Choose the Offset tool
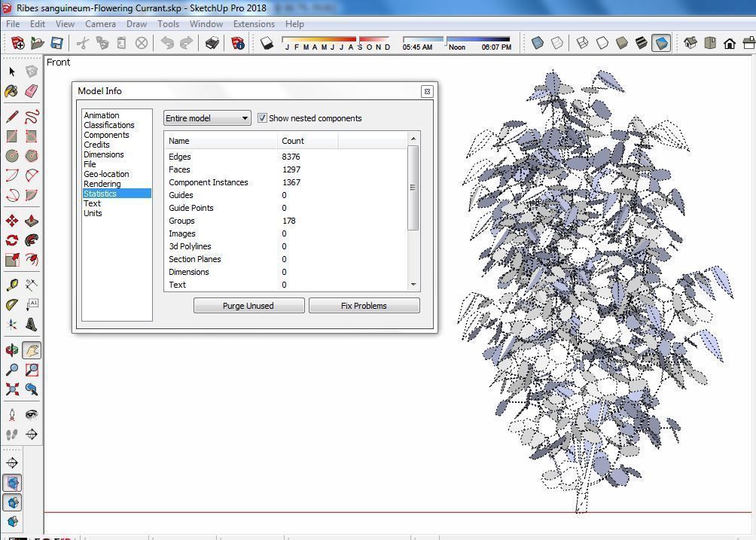Viewport: 756px width, 540px height. pos(32,260)
